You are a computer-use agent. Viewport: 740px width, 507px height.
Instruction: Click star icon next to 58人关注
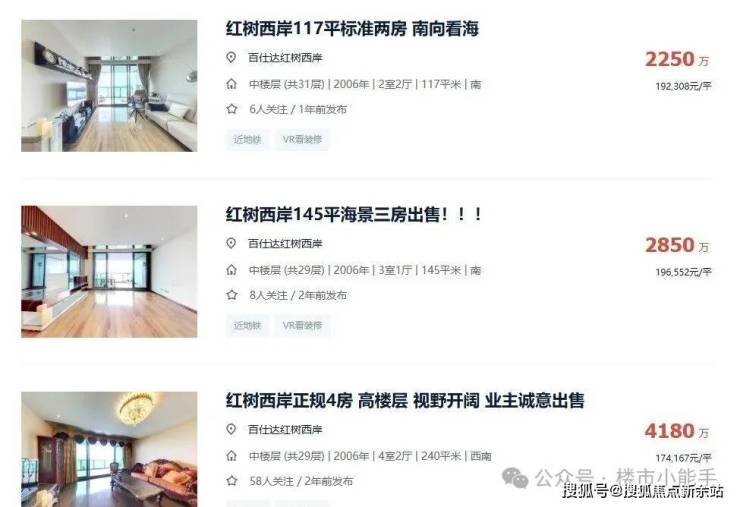coord(231,481)
